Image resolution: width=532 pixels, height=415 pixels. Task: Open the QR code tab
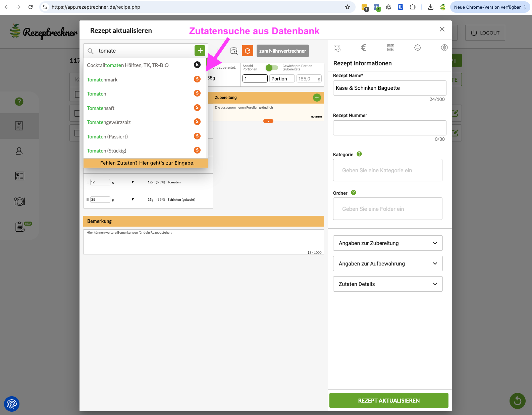pos(391,48)
